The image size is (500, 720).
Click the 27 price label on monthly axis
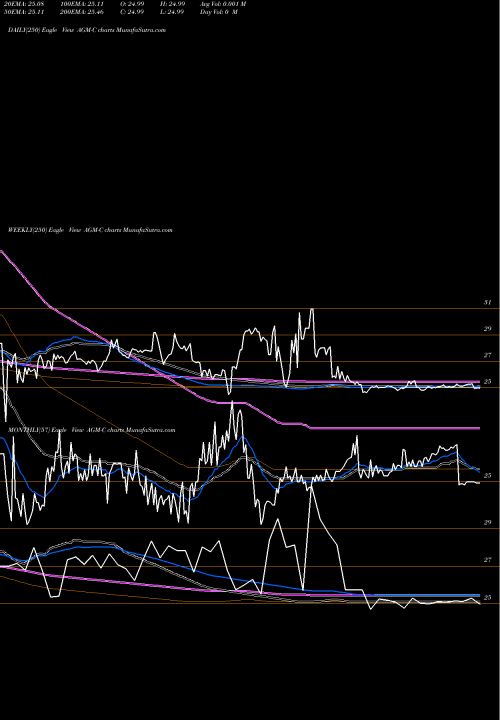pos(487,560)
